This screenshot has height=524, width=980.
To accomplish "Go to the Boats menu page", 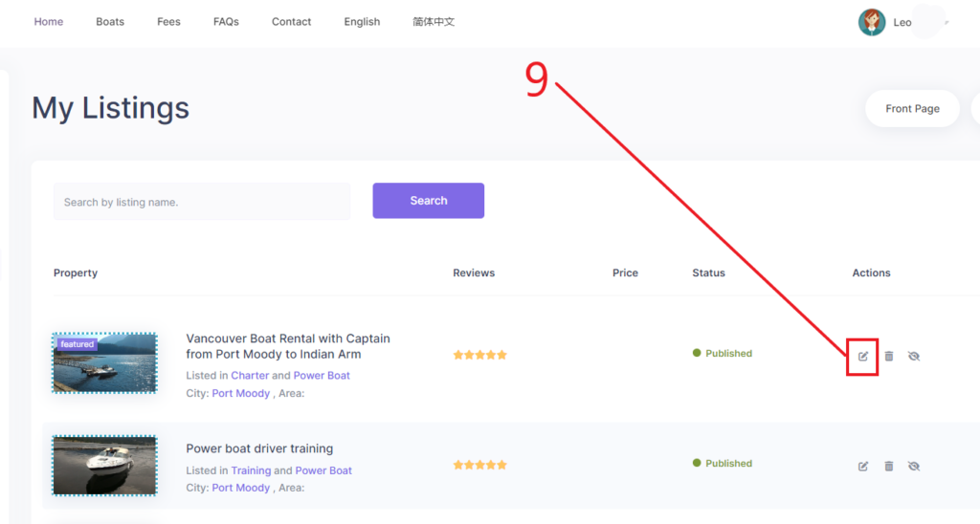I will pos(110,22).
